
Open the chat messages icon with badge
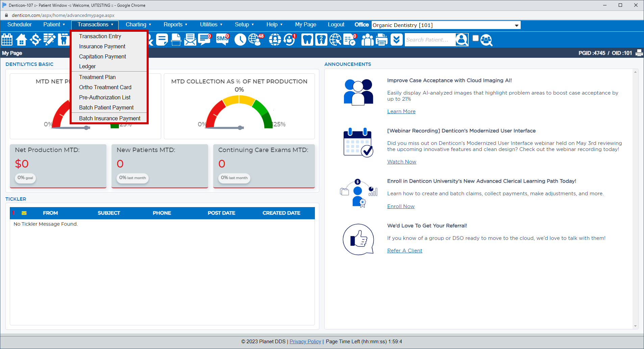[205, 40]
